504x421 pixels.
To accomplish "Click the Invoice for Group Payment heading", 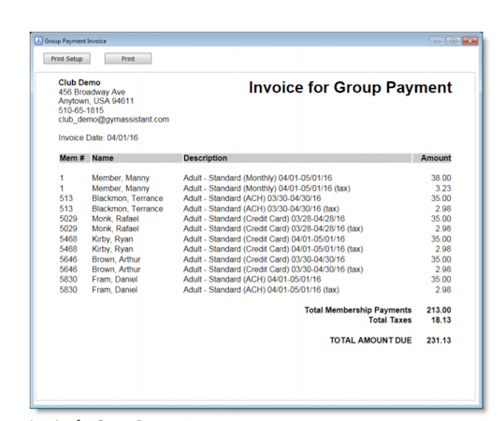I will pyautogui.click(x=351, y=88).
